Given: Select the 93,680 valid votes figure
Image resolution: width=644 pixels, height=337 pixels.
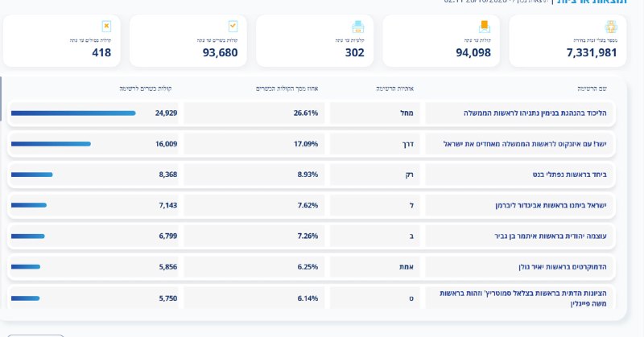Looking at the screenshot, I should (x=220, y=52).
